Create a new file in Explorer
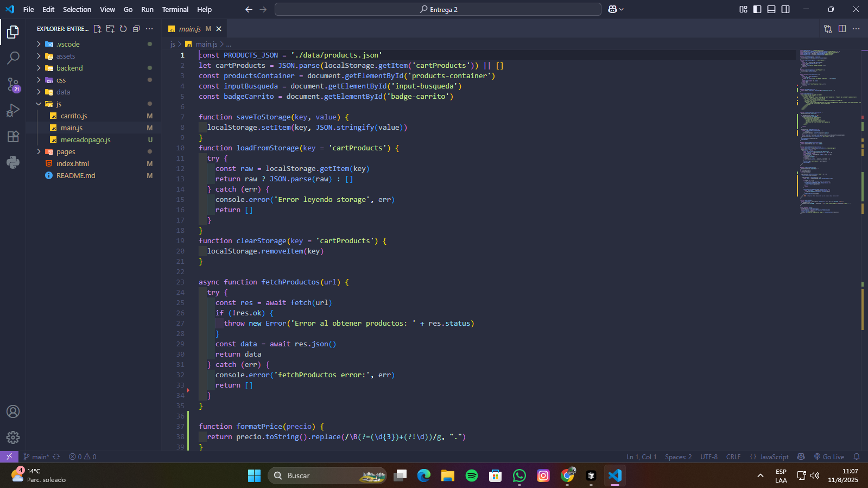 point(98,29)
